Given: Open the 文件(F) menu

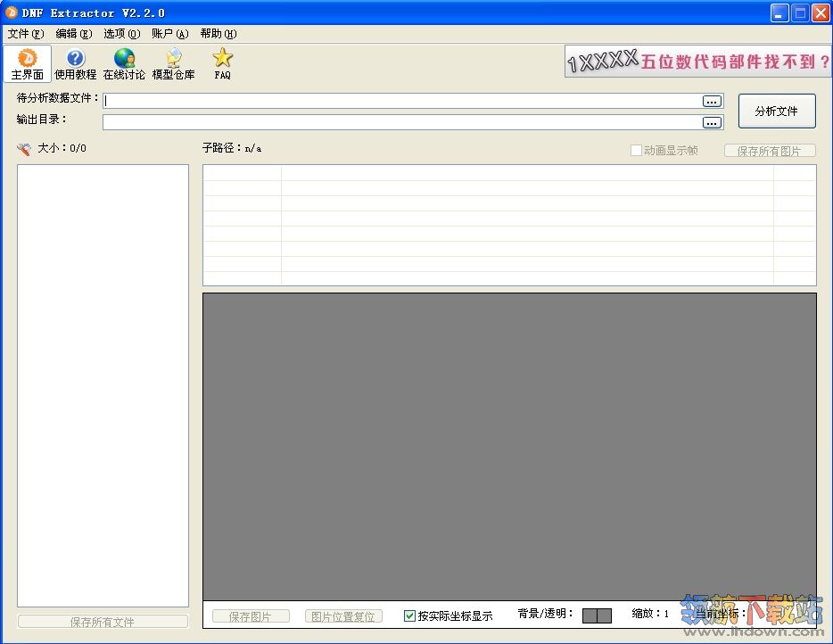Looking at the screenshot, I should [x=26, y=34].
